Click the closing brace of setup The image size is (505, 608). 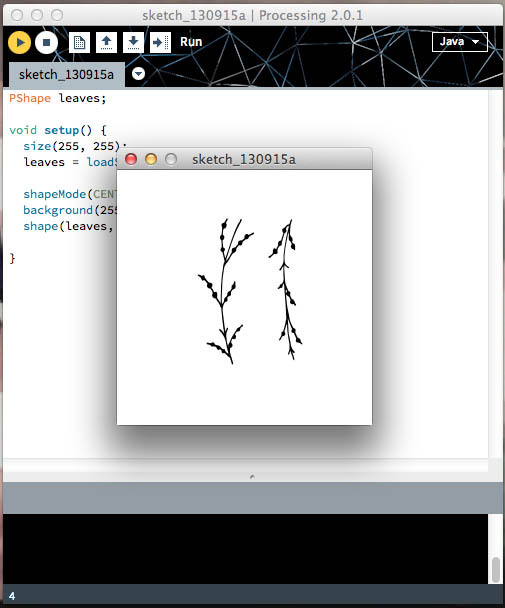point(12,258)
